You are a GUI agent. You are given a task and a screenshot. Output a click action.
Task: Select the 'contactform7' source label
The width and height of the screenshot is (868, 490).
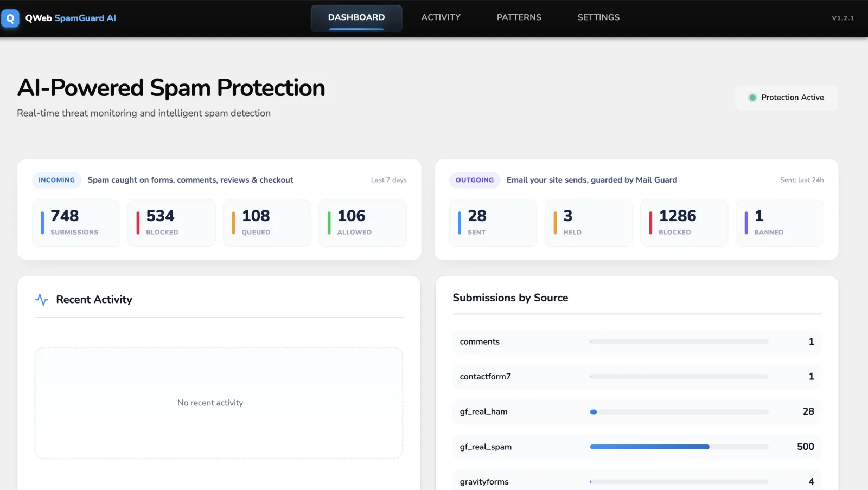click(x=486, y=377)
